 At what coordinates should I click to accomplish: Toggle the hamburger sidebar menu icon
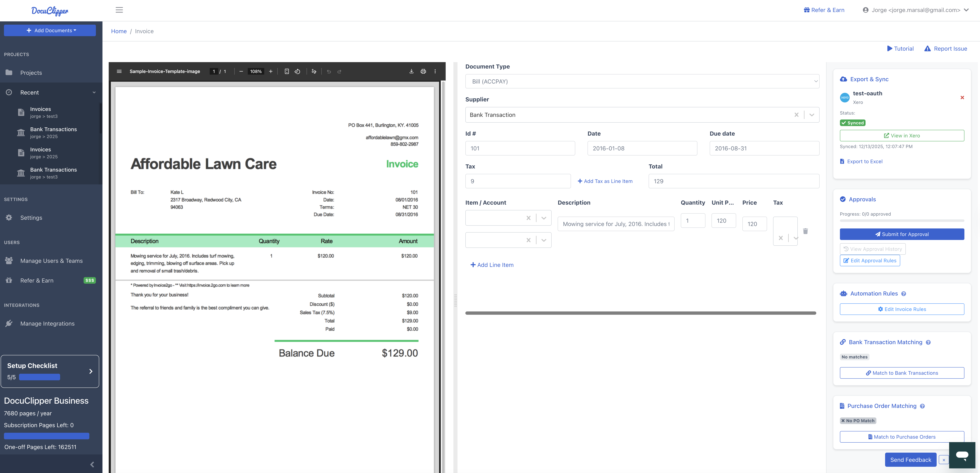pos(119,10)
